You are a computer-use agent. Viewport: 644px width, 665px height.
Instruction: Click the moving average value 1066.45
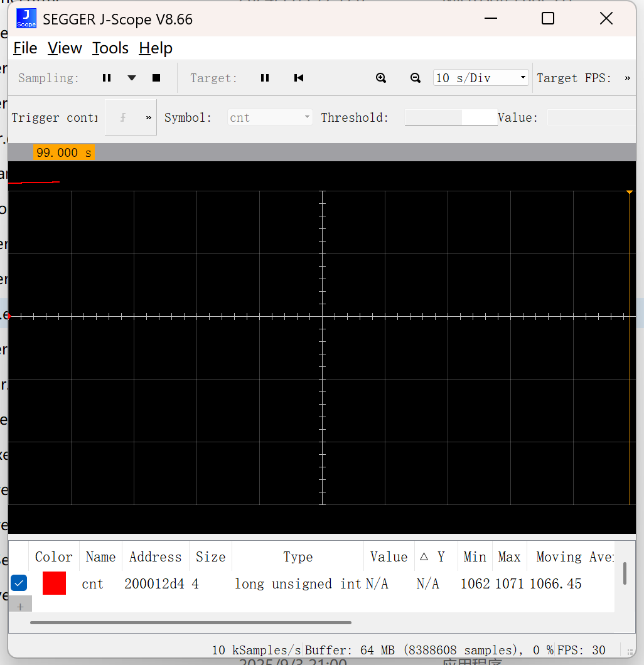[555, 584]
